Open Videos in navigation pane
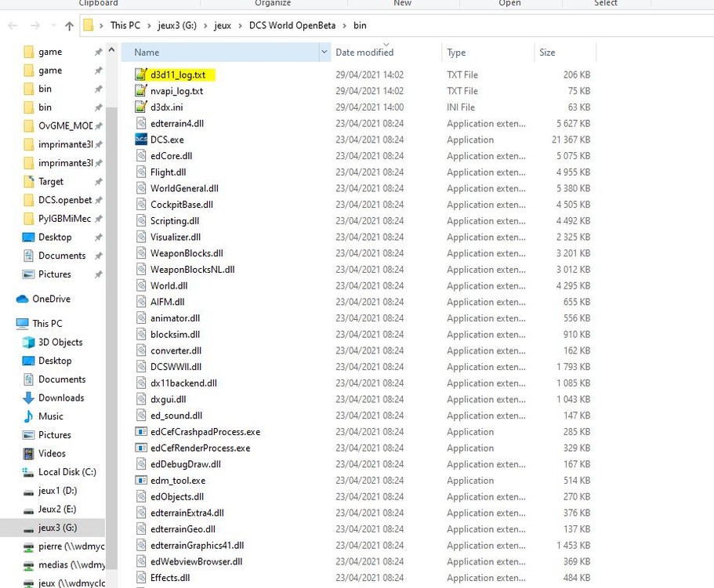The image size is (714, 588). coord(52,453)
